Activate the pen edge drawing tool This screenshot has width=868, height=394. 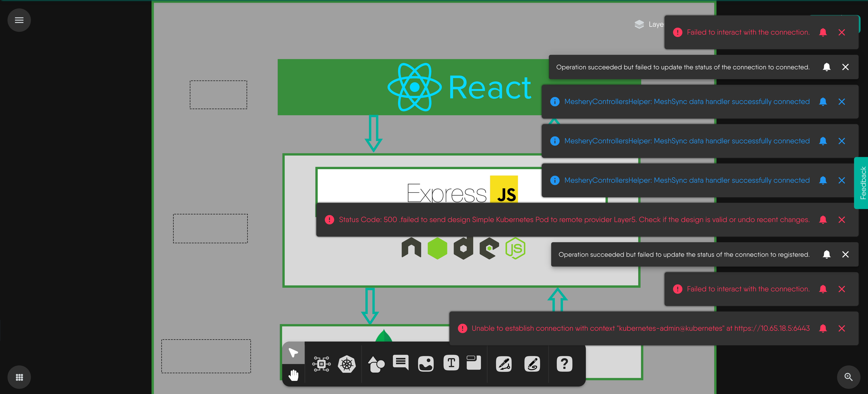pyautogui.click(x=504, y=364)
